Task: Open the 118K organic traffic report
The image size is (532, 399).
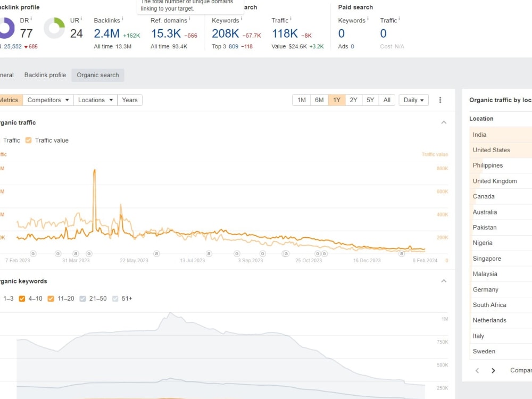Action: (285, 34)
